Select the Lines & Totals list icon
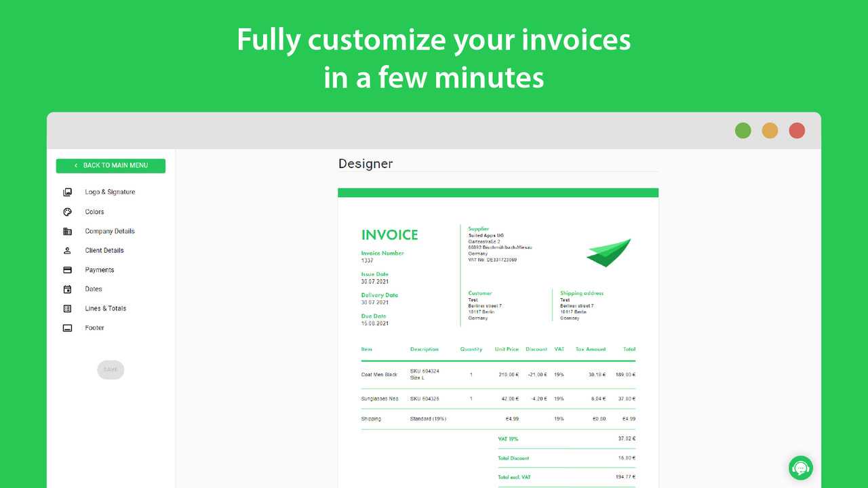868x488 pixels. (66, 308)
